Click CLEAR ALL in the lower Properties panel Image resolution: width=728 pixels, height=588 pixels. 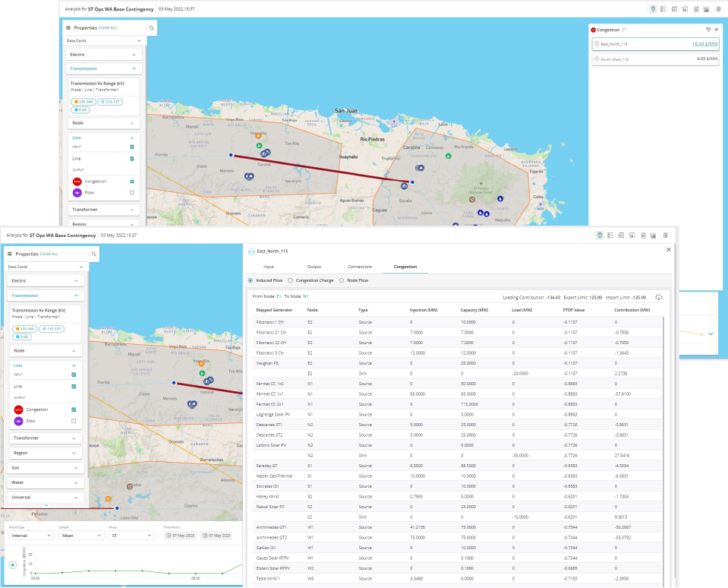click(49, 254)
